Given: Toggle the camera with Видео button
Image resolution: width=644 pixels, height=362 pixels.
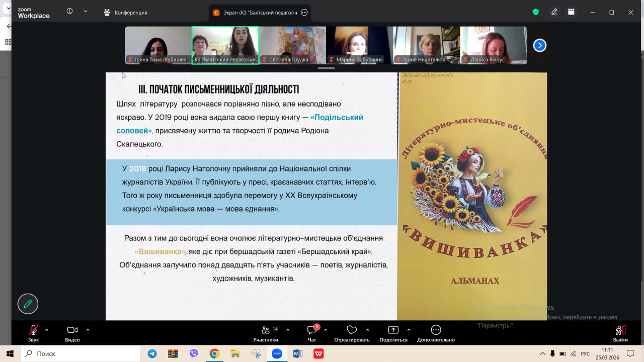Looking at the screenshot, I should (x=72, y=332).
